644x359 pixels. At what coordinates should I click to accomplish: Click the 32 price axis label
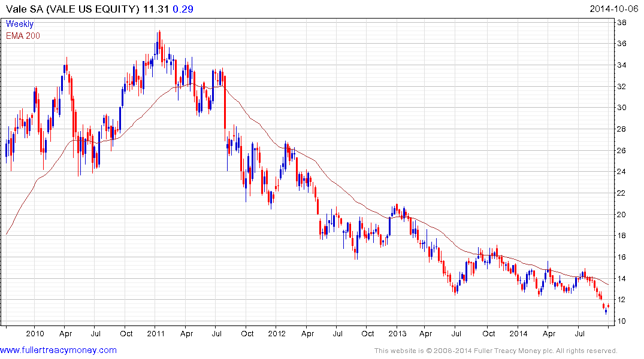pyautogui.click(x=622, y=87)
